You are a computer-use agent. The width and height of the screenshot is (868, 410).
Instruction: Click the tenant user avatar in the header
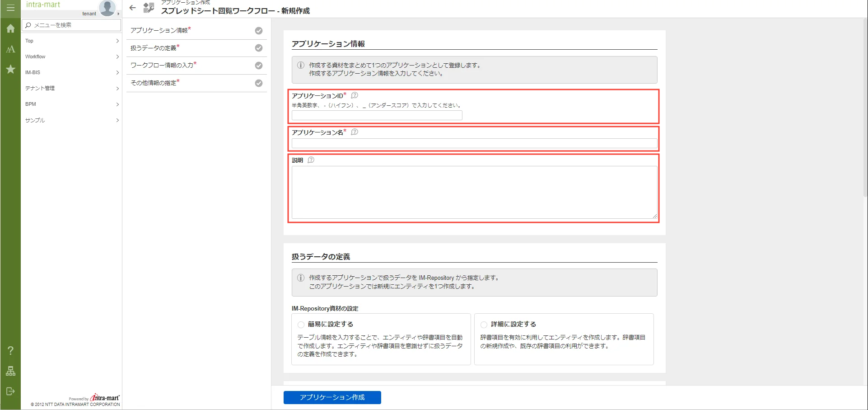[x=107, y=8]
